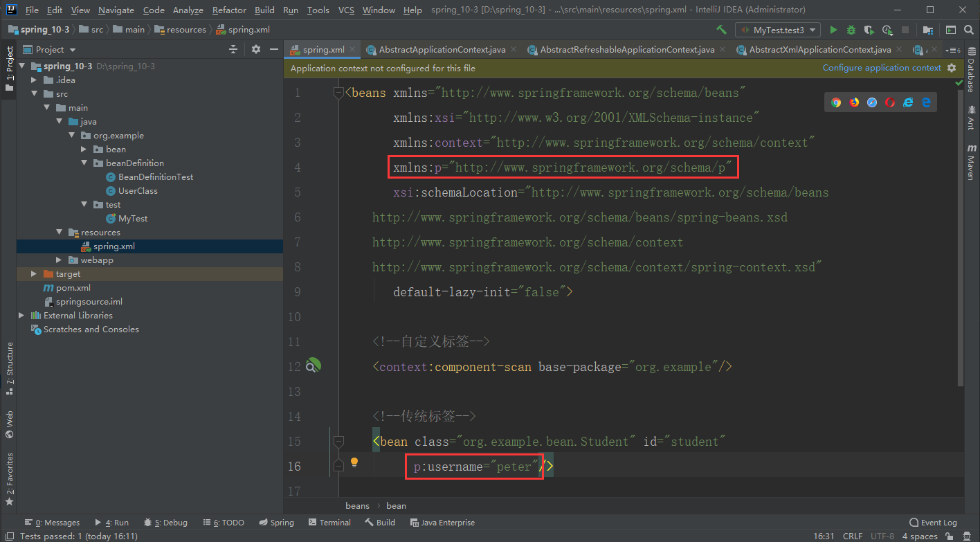Image resolution: width=980 pixels, height=542 pixels.
Task: Run with Coverage shield icon
Action: click(869, 30)
